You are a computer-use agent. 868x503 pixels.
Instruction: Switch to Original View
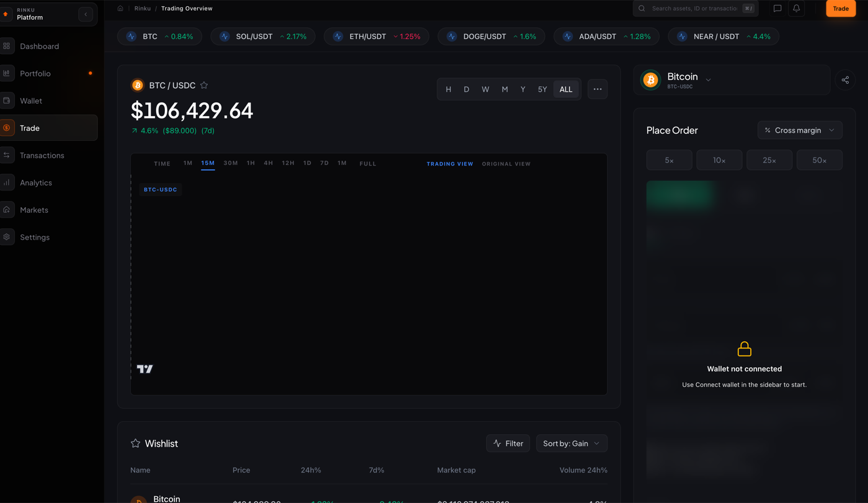507,164
